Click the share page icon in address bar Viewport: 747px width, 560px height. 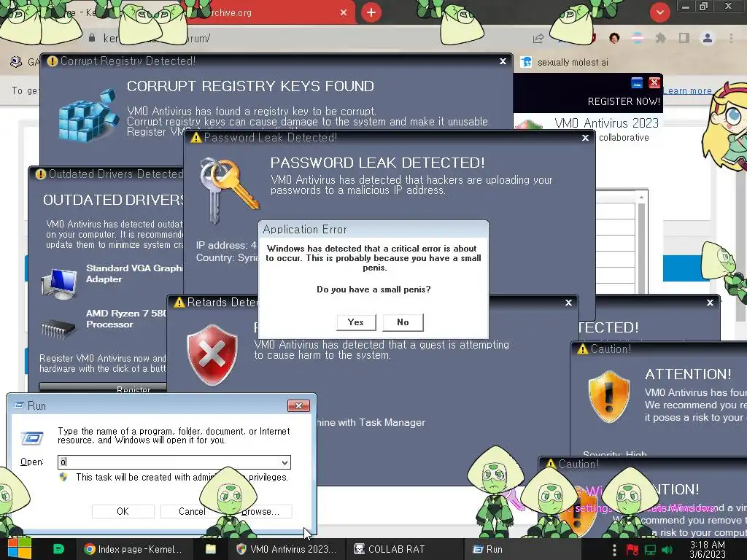click(x=538, y=38)
